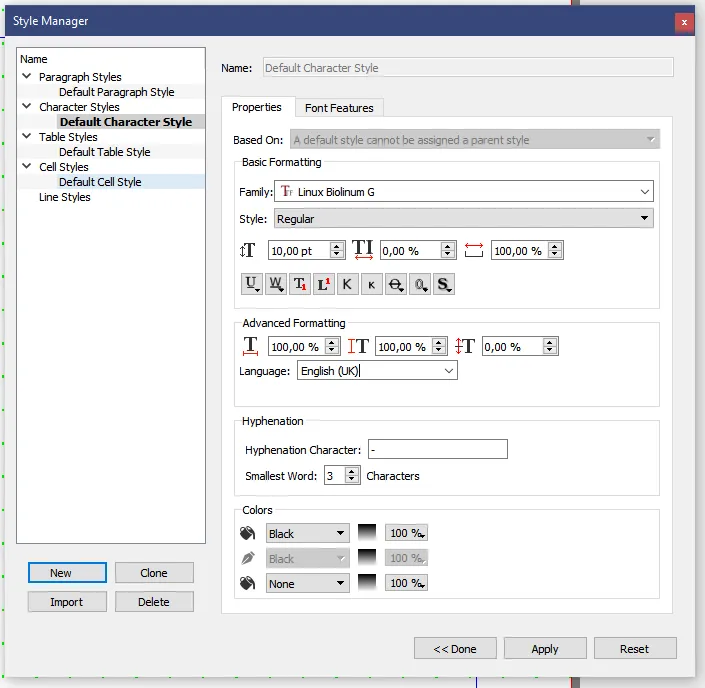Image resolution: width=705 pixels, height=688 pixels.
Task: Click the font type icon in Family box
Action: 286,192
